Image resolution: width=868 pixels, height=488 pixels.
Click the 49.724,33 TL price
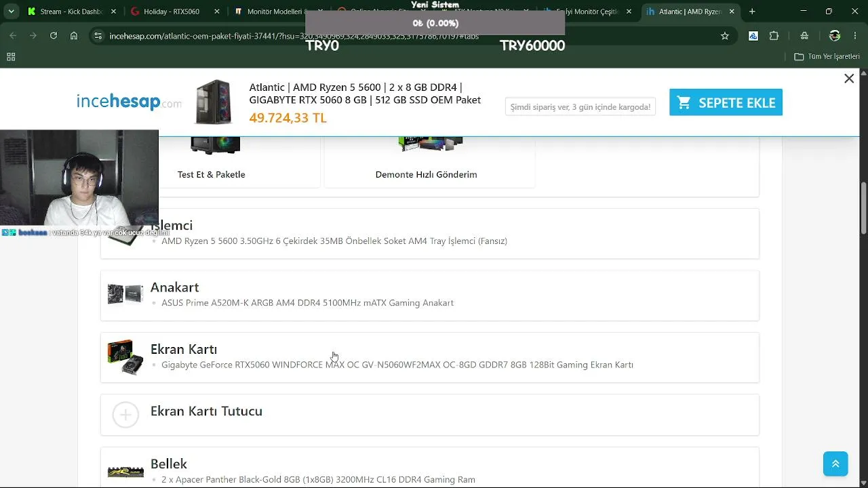288,118
